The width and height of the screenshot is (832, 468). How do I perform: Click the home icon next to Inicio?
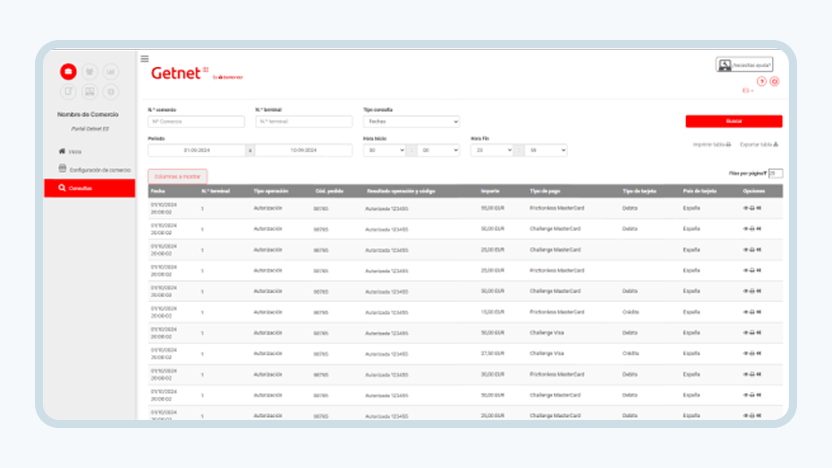pos(62,151)
